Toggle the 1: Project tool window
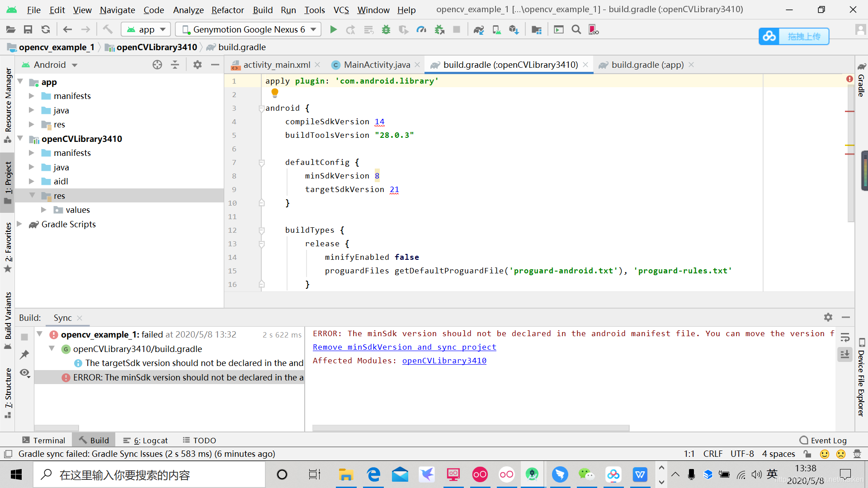 click(x=8, y=183)
